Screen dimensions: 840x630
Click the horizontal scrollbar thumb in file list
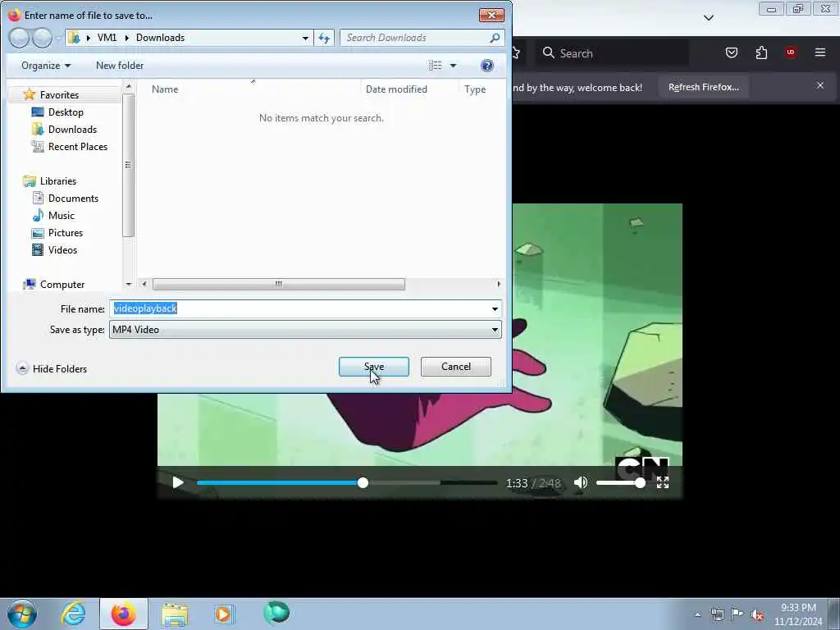coord(279,284)
